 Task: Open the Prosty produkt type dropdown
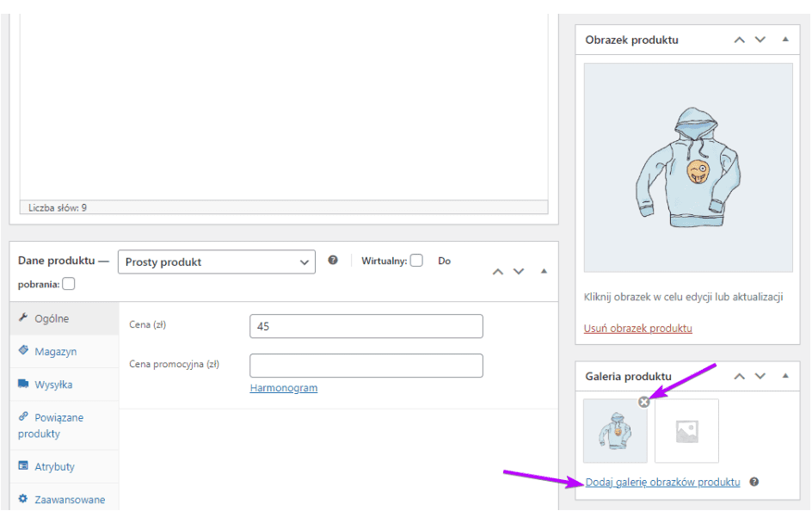216,262
